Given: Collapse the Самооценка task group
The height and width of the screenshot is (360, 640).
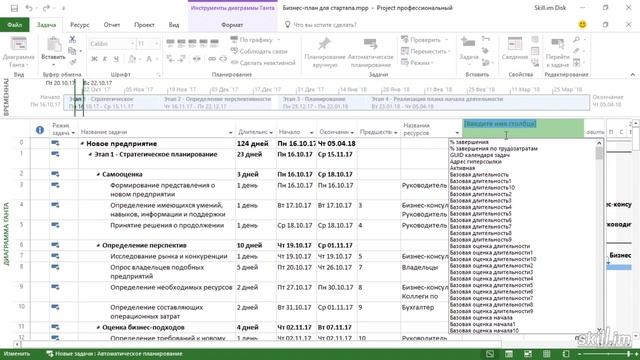Looking at the screenshot, I should [x=98, y=174].
